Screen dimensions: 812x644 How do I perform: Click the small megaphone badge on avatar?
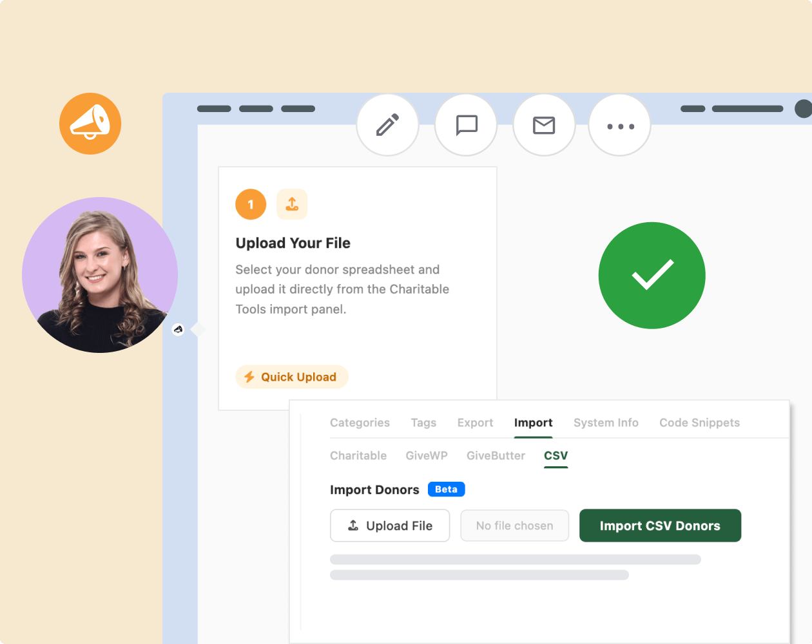click(x=179, y=330)
